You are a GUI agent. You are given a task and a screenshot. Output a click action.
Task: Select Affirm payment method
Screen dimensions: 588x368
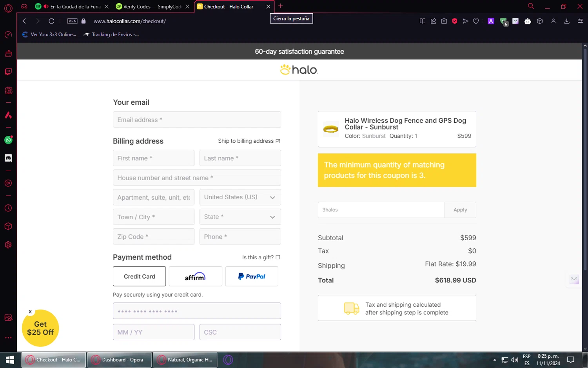pyautogui.click(x=196, y=277)
